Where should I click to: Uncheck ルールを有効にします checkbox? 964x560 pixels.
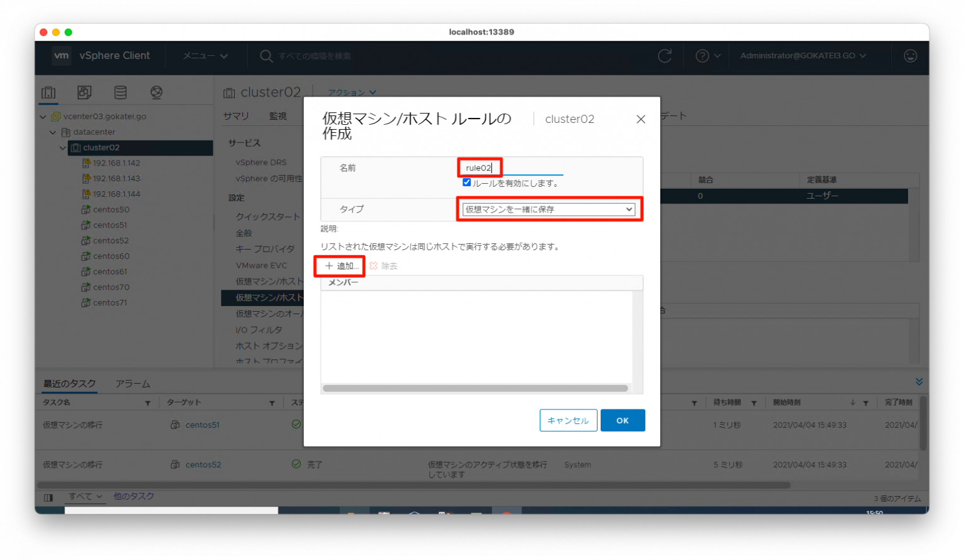pyautogui.click(x=466, y=182)
